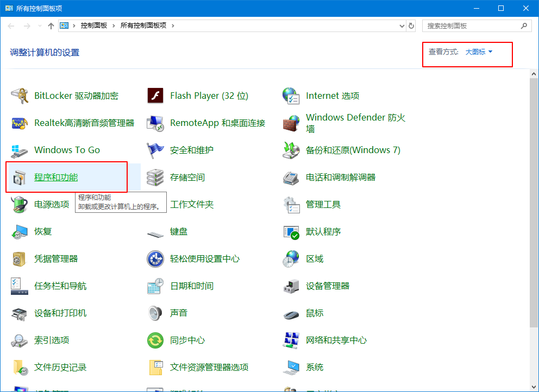The image size is (539, 392).
Task: Click the control panel icon in address bar
Action: 64,26
